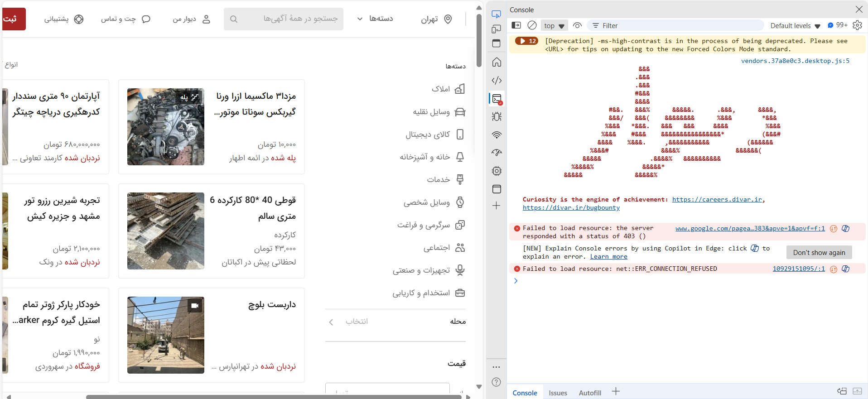Image resolution: width=868 pixels, height=399 pixels.
Task: Toggle the DevTools inspect element tool
Action: [497, 14]
